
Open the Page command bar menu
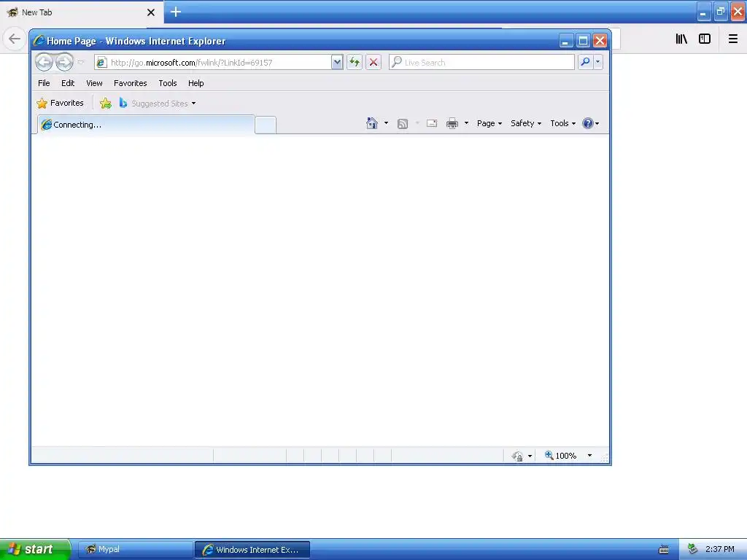click(x=489, y=123)
